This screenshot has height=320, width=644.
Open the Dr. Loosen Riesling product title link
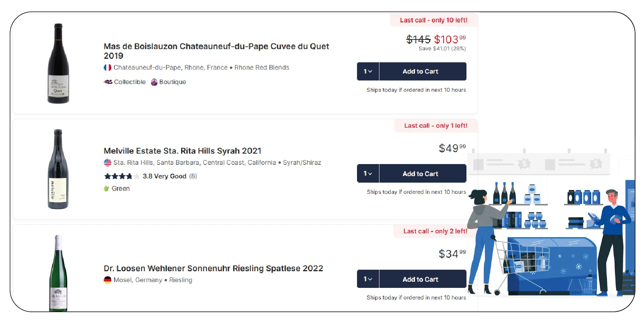coord(213,268)
